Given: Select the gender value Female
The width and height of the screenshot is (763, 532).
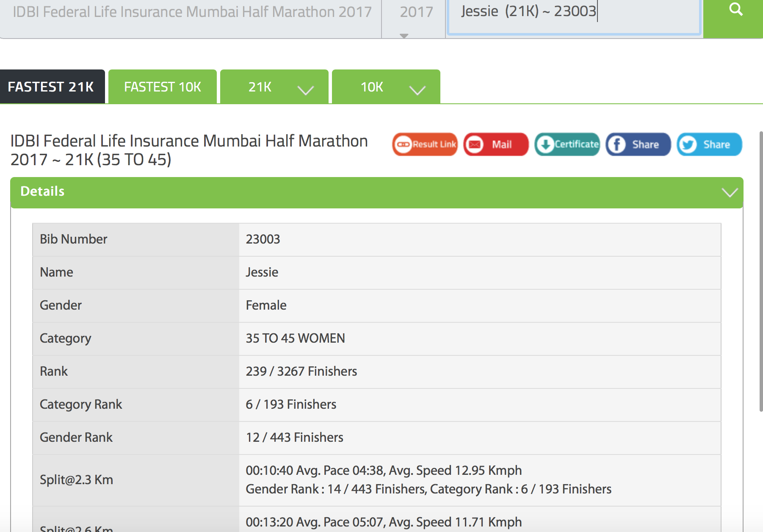Looking at the screenshot, I should coord(266,305).
